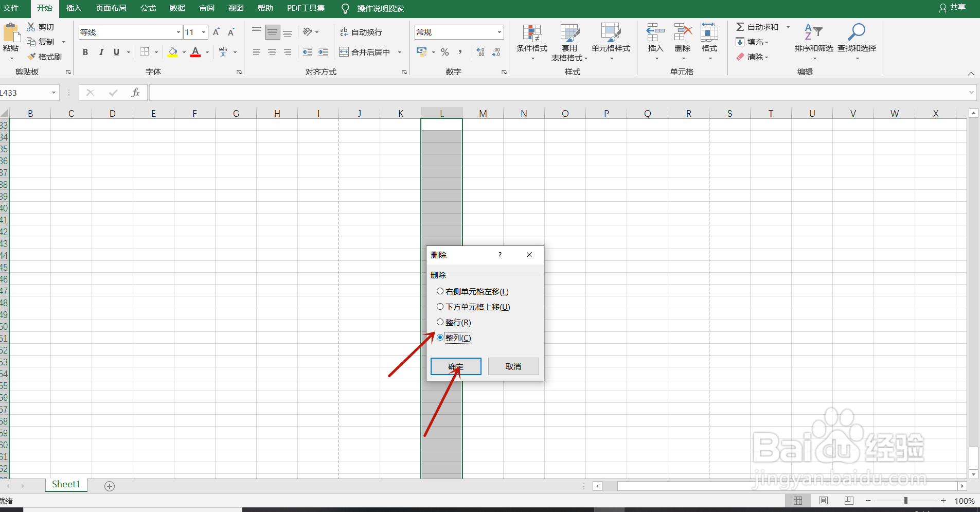Click the 填充 (Fill) button
Screen dimensions: 980x512
(752, 42)
